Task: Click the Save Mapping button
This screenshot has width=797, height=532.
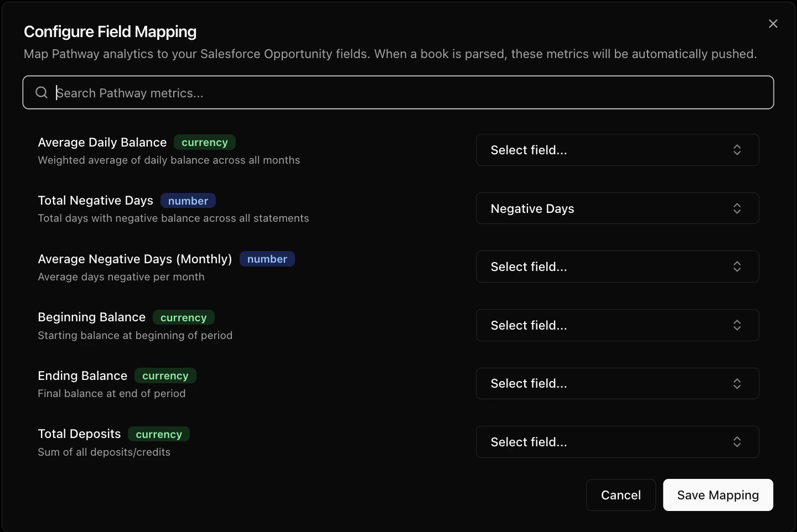Action: point(718,495)
